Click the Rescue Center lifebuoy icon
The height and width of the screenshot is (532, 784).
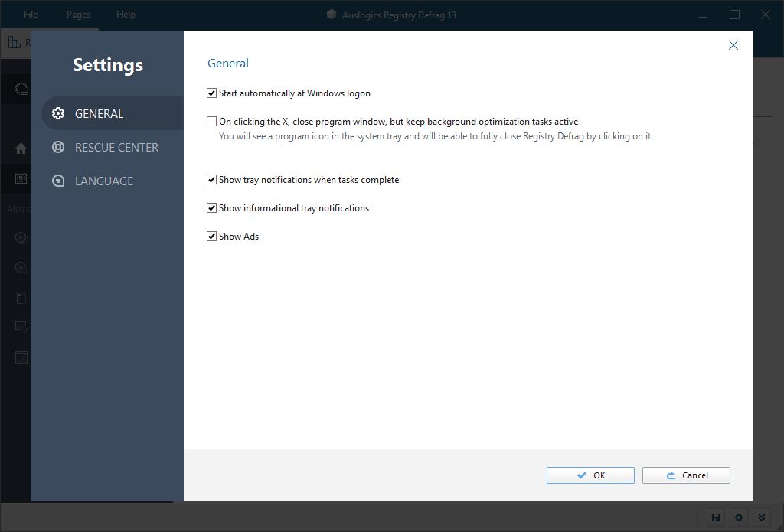(x=58, y=147)
